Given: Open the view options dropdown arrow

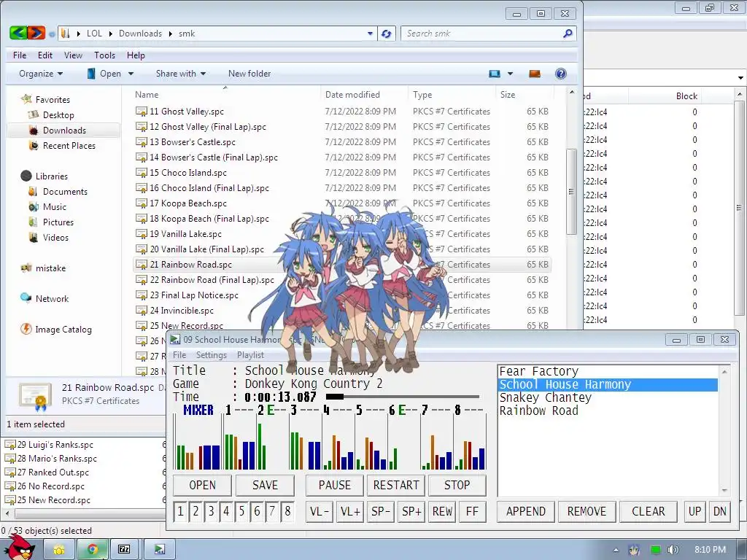Looking at the screenshot, I should point(510,74).
